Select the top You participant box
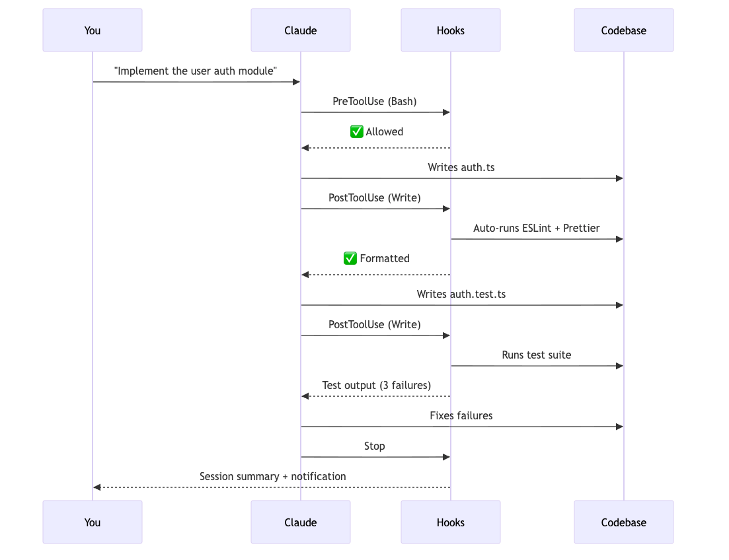This screenshot has width=729, height=560. [93, 30]
